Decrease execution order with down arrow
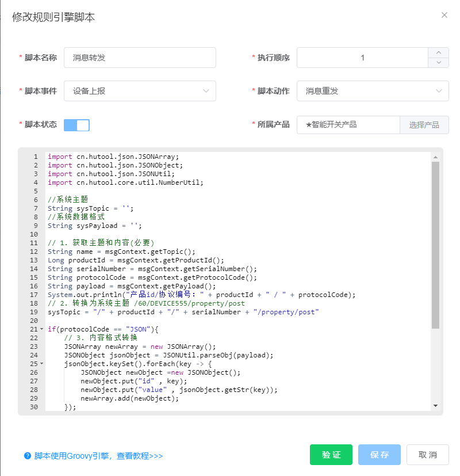This screenshot has width=460, height=476. click(439, 63)
